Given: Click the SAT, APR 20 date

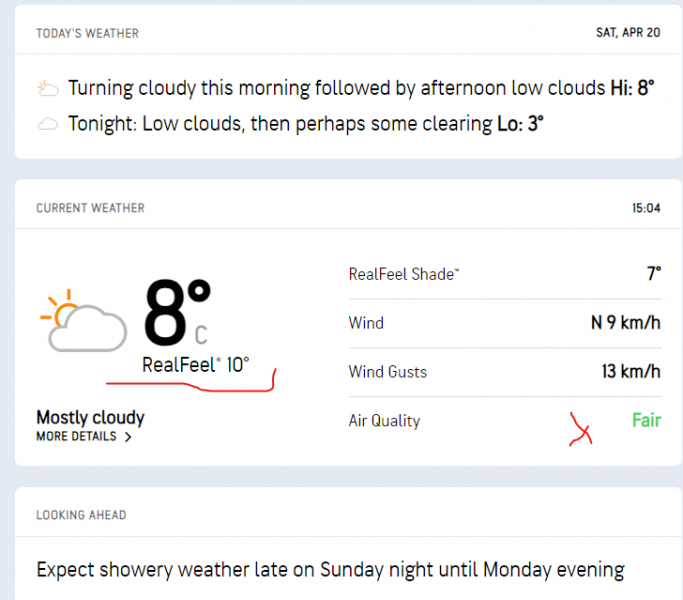Looking at the screenshot, I should pos(628,33).
